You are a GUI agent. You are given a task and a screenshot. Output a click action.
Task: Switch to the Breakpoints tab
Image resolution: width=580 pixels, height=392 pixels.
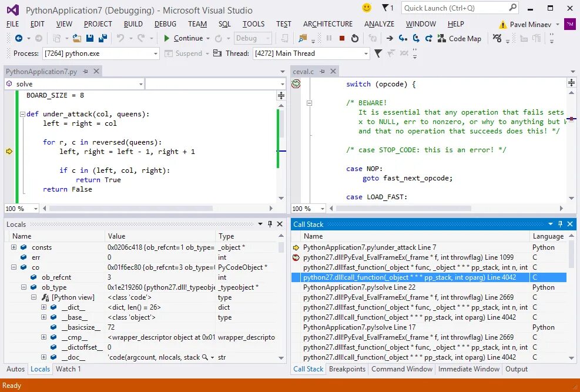(x=347, y=368)
